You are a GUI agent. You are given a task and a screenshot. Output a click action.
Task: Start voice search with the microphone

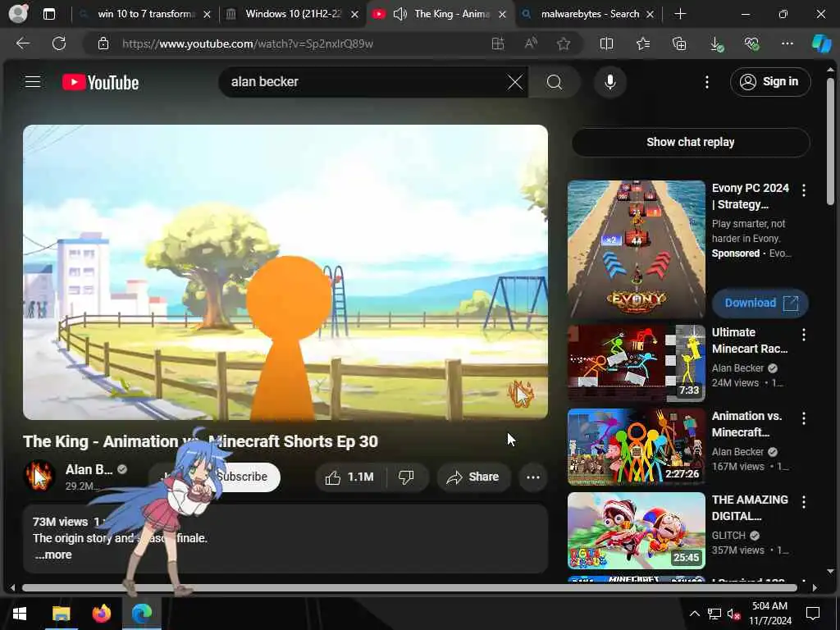click(609, 82)
